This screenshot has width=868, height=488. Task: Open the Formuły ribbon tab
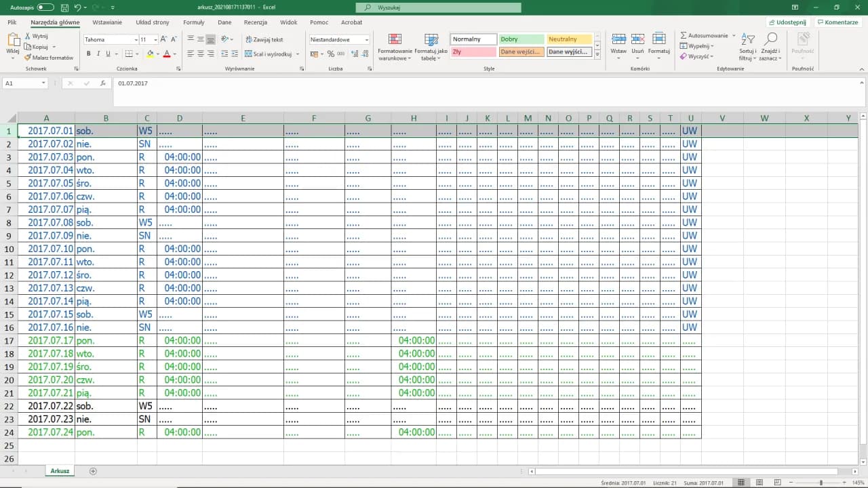click(193, 22)
